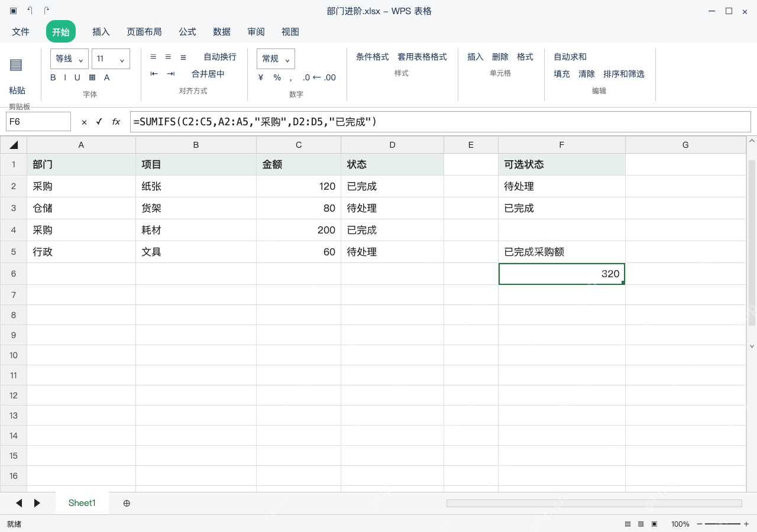Undo the last action

click(30, 11)
